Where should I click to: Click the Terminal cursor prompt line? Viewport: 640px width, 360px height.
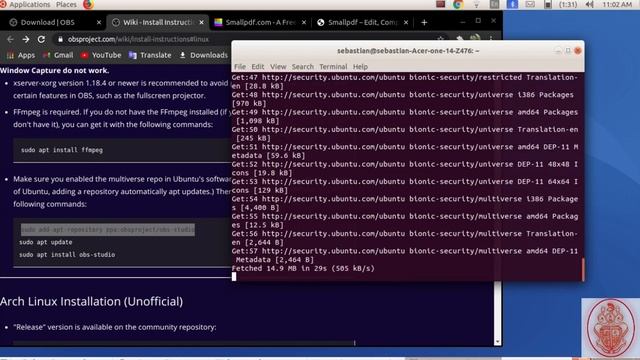(234, 277)
